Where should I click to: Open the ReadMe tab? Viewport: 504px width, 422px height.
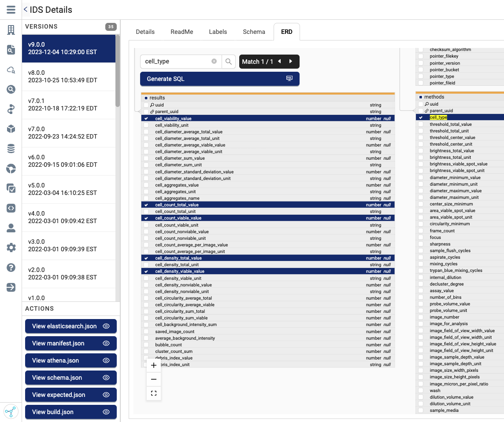pos(182,32)
